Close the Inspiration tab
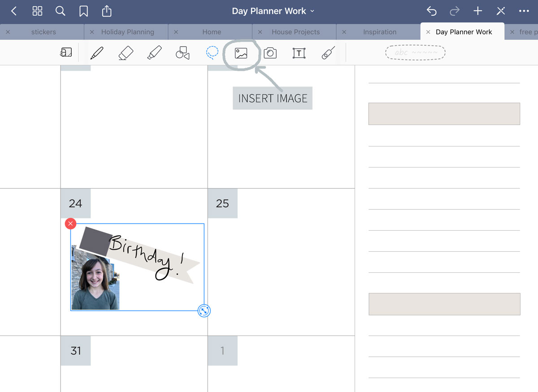 (x=344, y=32)
